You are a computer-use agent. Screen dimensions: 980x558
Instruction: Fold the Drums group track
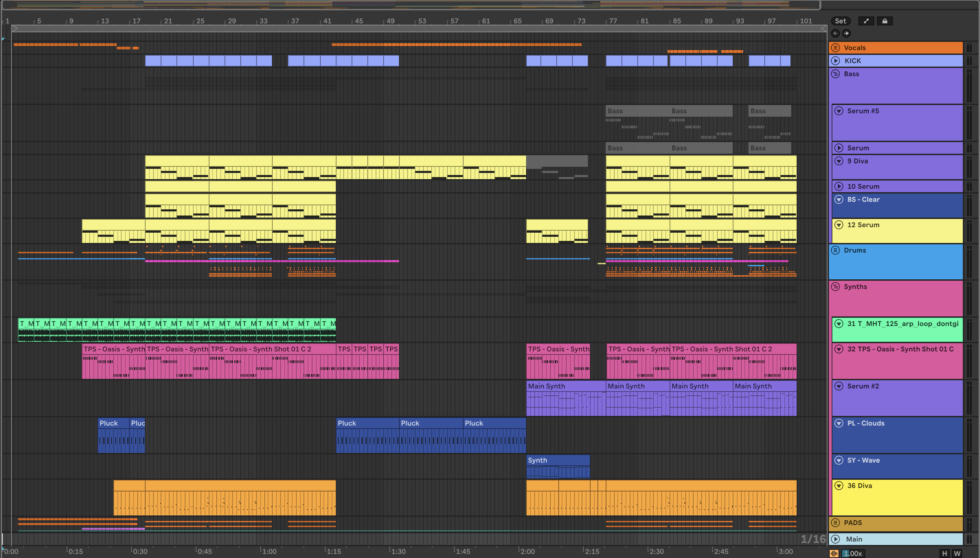pos(835,250)
